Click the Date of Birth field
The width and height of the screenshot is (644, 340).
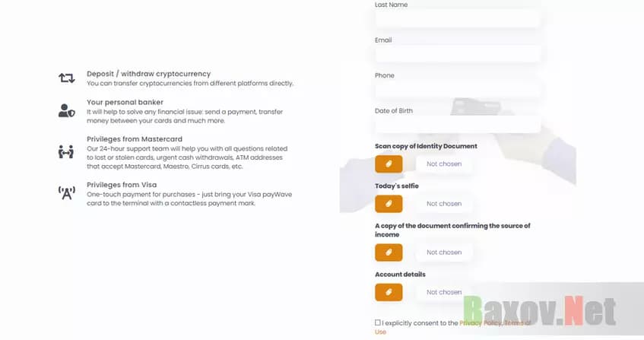tap(457, 125)
